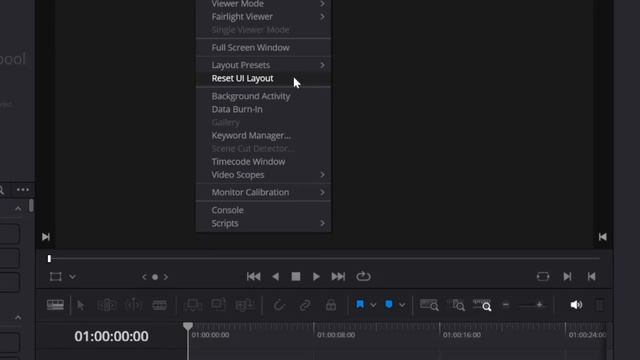Collapse lower left panel section chevron
Screen dimensions: 640x360
(x=18, y=318)
